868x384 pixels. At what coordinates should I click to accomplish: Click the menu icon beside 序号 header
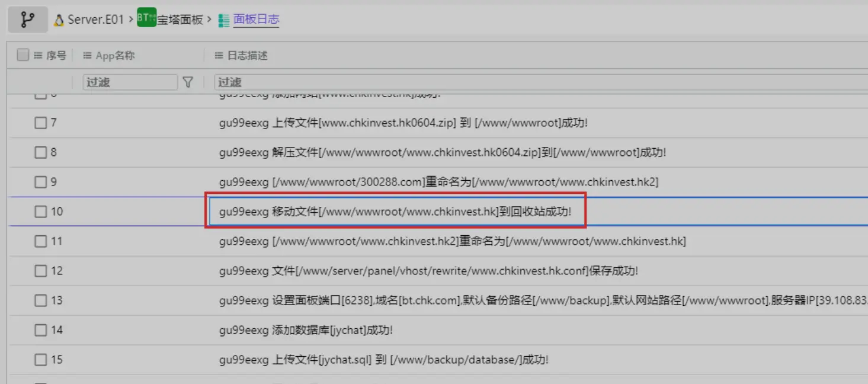(x=39, y=55)
